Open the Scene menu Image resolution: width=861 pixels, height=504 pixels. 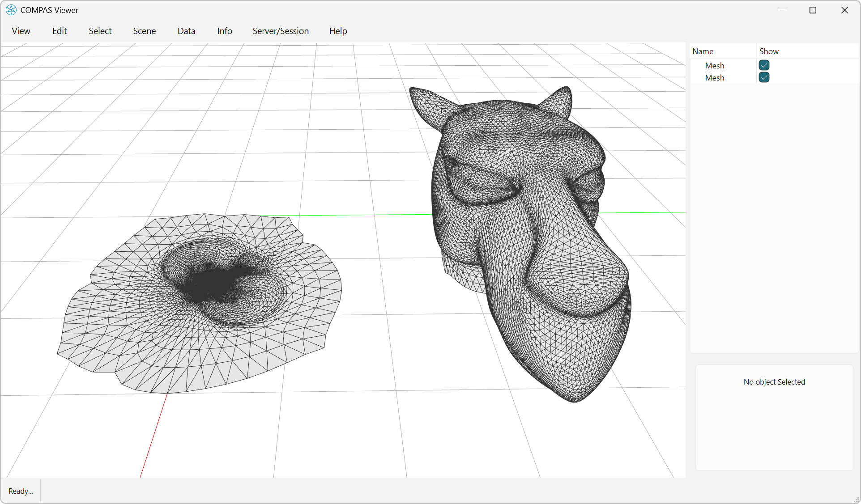coord(144,31)
